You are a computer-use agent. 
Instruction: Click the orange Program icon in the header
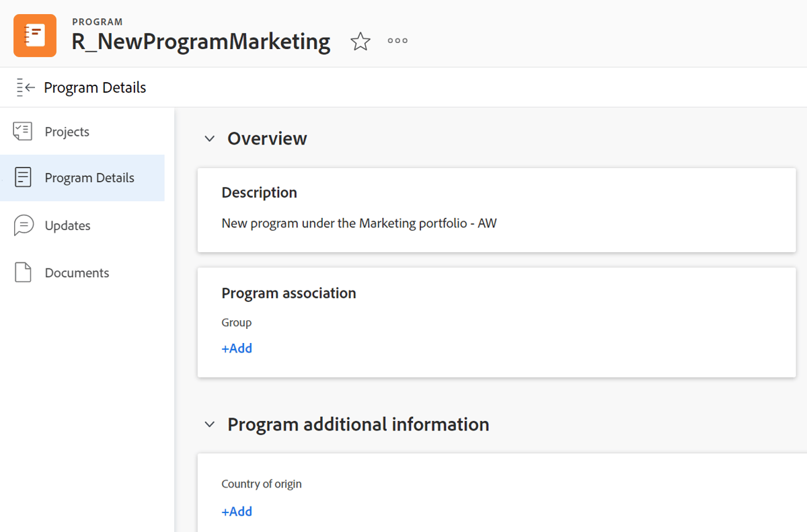click(x=34, y=34)
